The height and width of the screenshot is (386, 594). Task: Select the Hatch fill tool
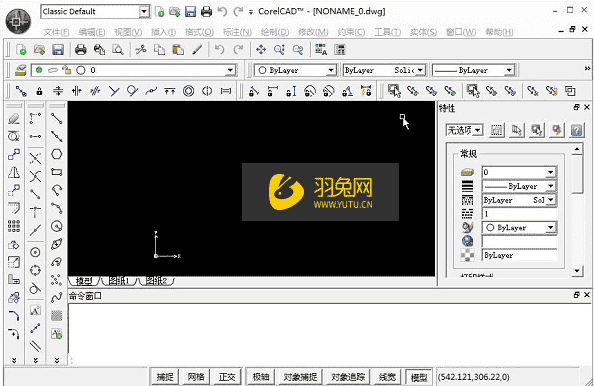pos(56,316)
